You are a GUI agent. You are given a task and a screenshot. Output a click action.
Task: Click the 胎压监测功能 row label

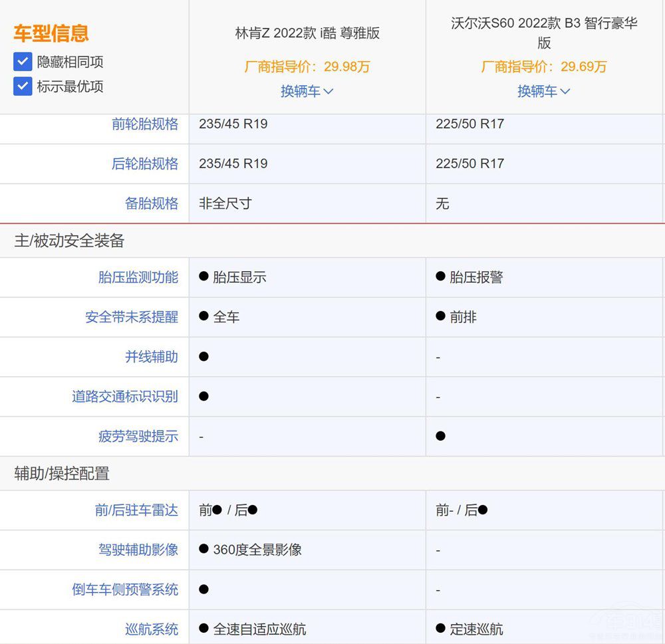point(138,277)
